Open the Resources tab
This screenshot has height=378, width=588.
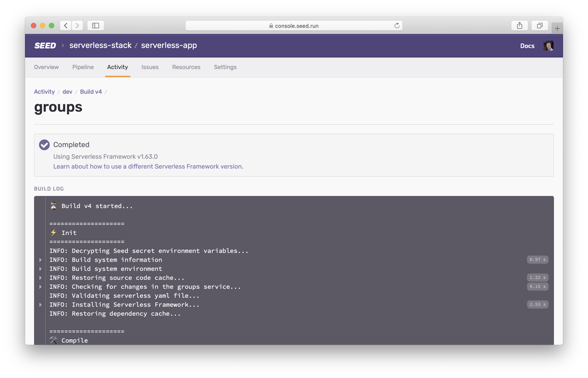pyautogui.click(x=186, y=67)
